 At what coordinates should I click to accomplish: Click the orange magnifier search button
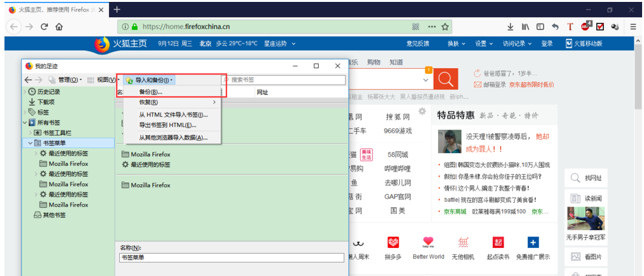[x=446, y=79]
